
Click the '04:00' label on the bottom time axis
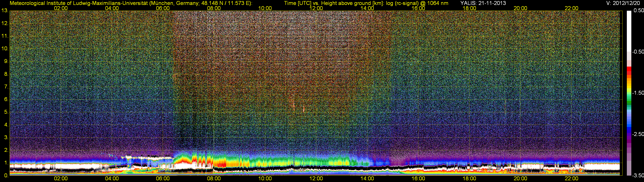coord(112,179)
